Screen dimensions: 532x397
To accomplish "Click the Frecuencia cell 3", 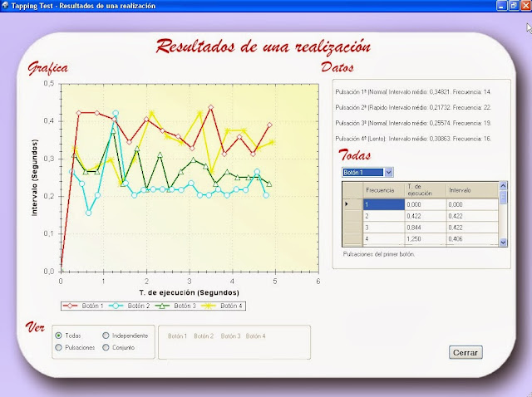I will click(x=384, y=228).
